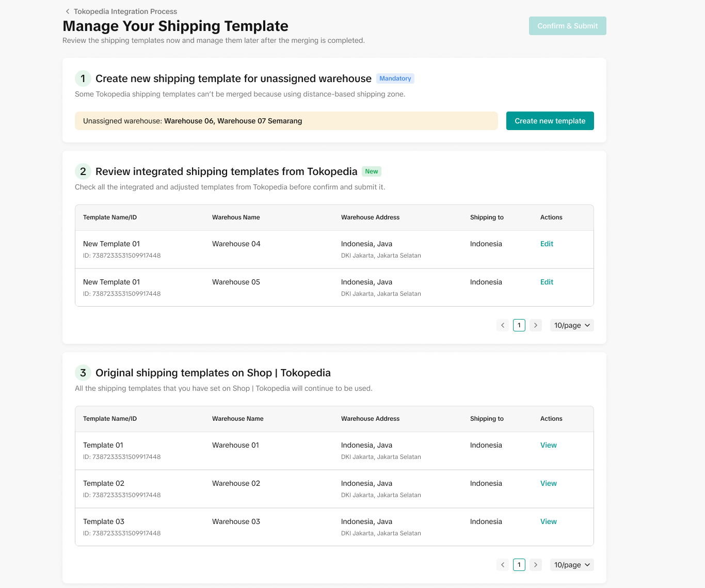Click Confirm & Submit button
The image size is (705, 588).
[x=567, y=26]
